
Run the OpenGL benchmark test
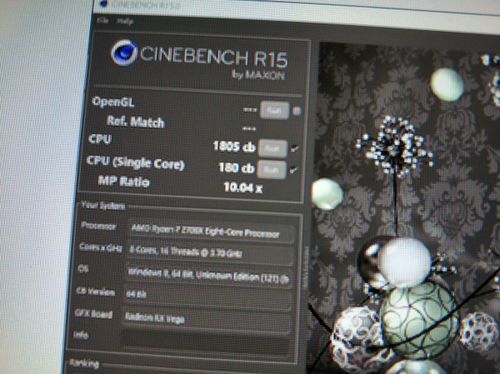click(x=274, y=110)
